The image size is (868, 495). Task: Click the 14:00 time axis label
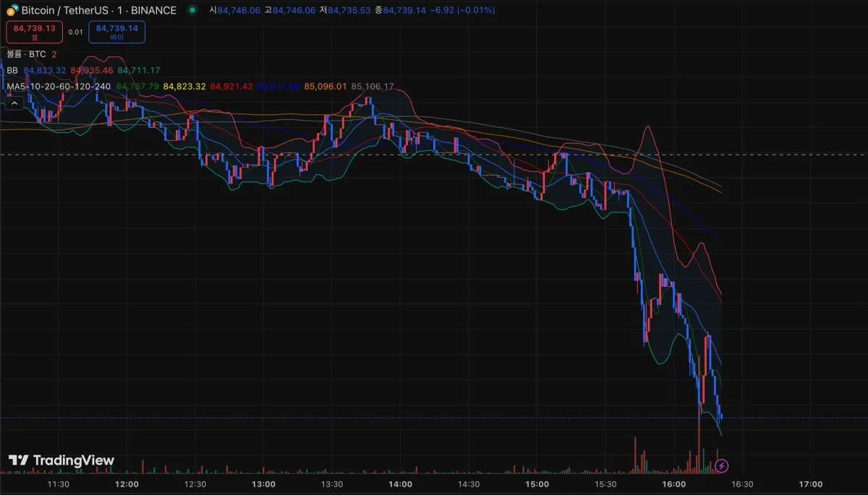coord(400,484)
